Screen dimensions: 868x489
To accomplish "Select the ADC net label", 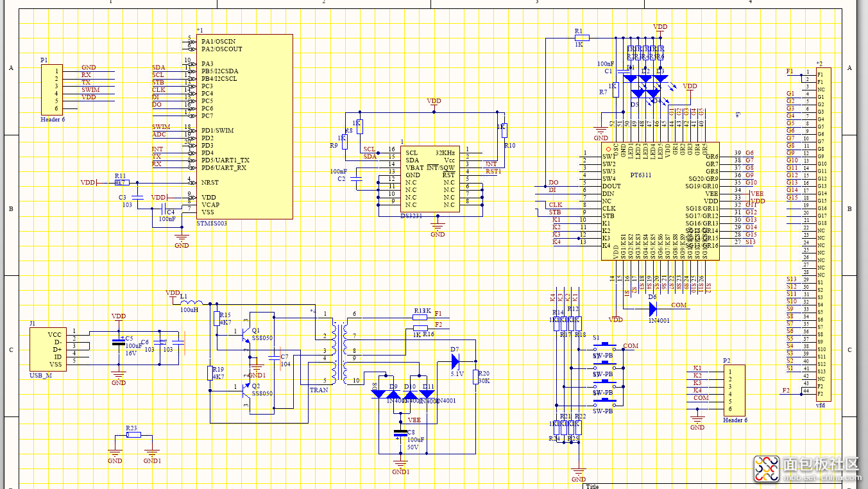I will [x=159, y=134].
